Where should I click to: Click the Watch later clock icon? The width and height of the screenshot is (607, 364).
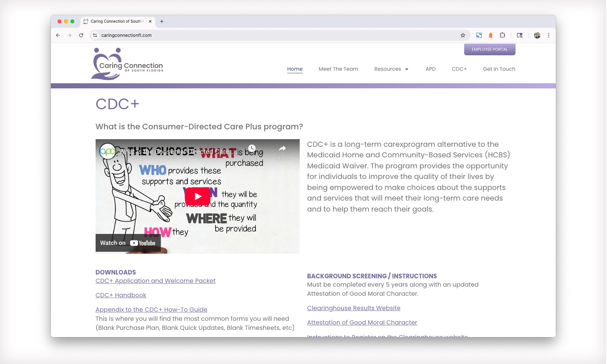coord(252,149)
